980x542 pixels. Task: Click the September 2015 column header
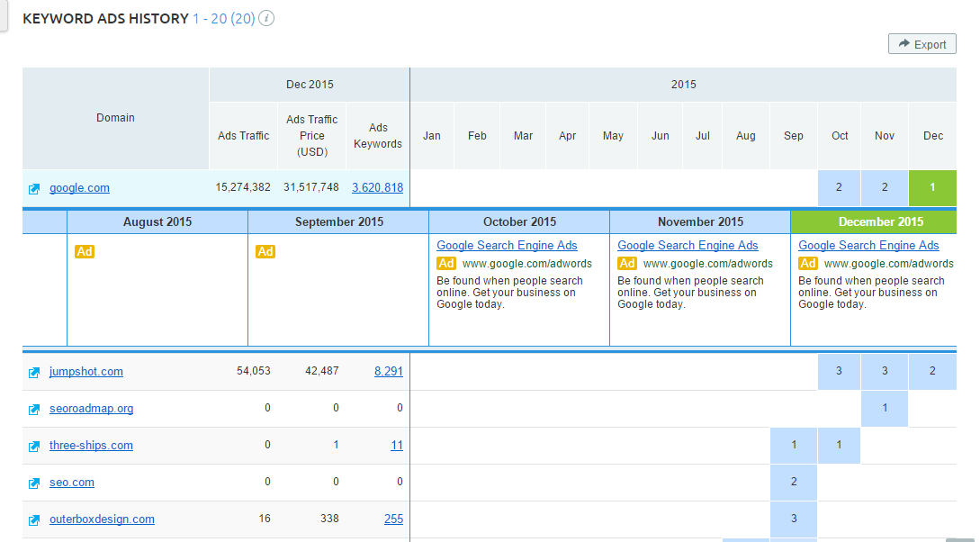[338, 221]
